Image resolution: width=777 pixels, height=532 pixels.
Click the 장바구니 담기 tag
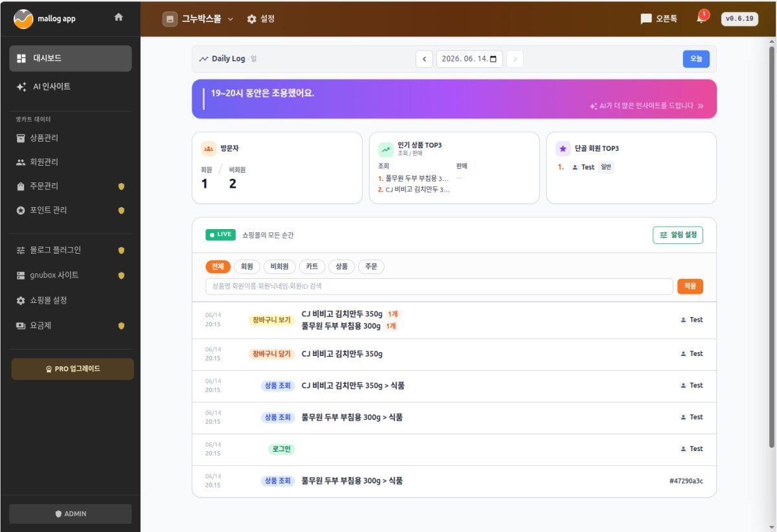click(272, 354)
